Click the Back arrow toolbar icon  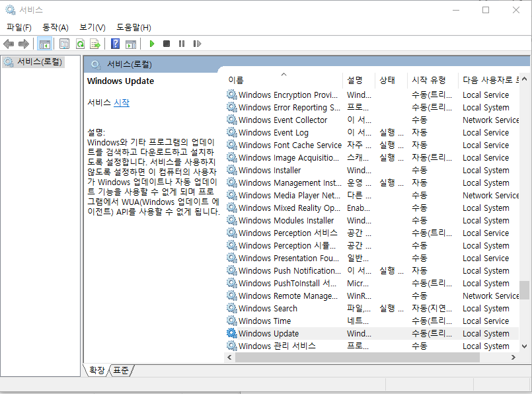pos(9,44)
